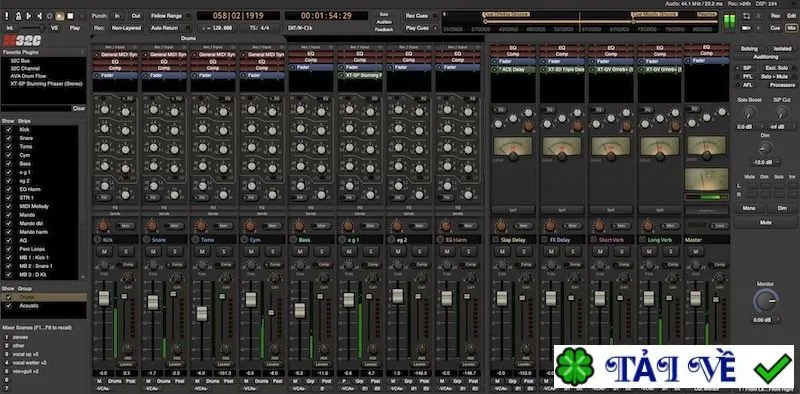Viewport: 800px width, 394px height.
Task: Solo the Snare channel with S button
Action: [174, 252]
